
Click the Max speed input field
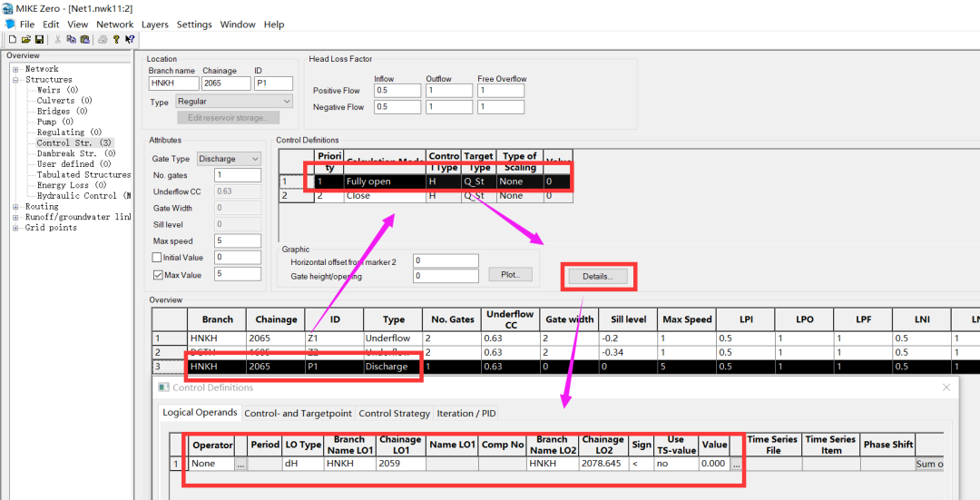coord(238,240)
